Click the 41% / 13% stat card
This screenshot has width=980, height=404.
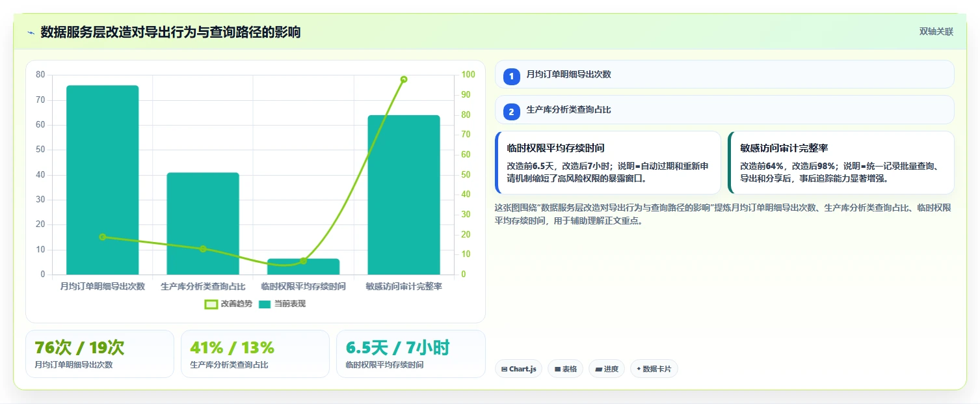(x=255, y=354)
